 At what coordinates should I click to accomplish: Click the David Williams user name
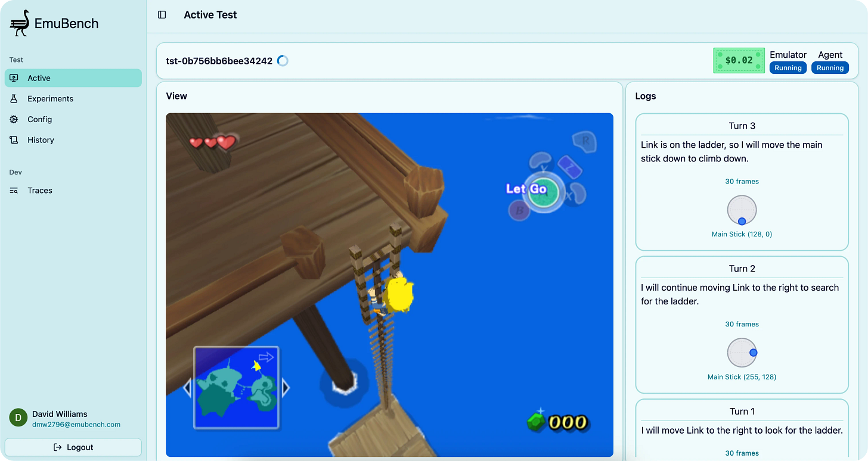pyautogui.click(x=60, y=414)
